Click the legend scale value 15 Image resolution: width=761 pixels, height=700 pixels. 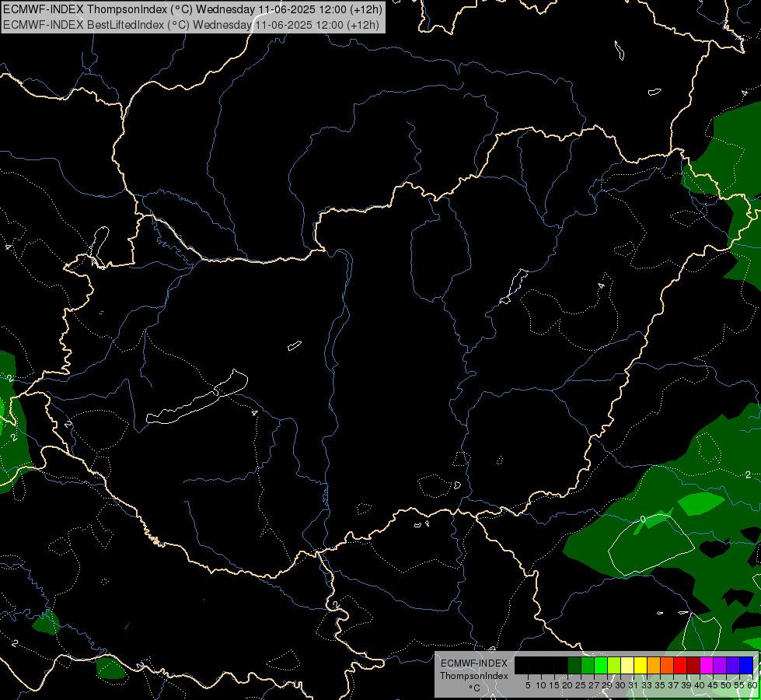(554, 685)
